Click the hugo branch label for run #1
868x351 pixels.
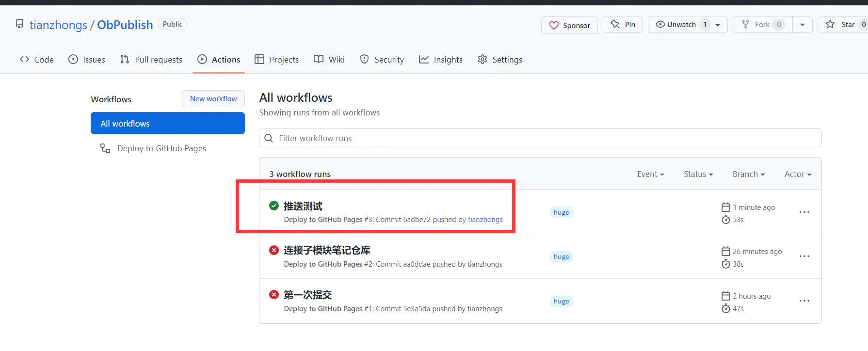coord(562,301)
